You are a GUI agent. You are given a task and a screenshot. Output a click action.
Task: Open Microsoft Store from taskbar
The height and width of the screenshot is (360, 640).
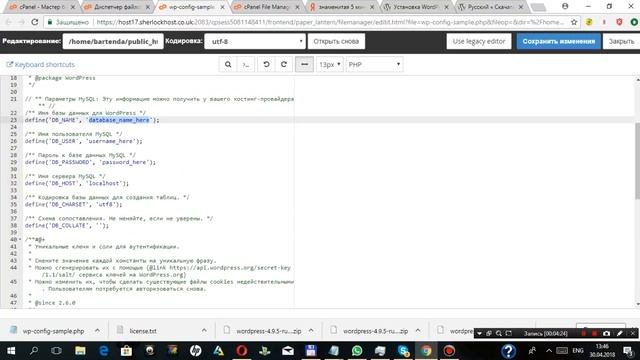(x=127, y=351)
